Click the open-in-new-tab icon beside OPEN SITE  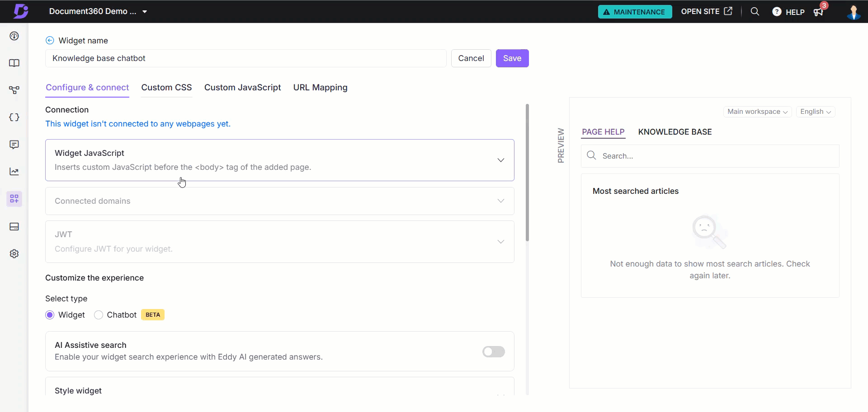pos(728,11)
